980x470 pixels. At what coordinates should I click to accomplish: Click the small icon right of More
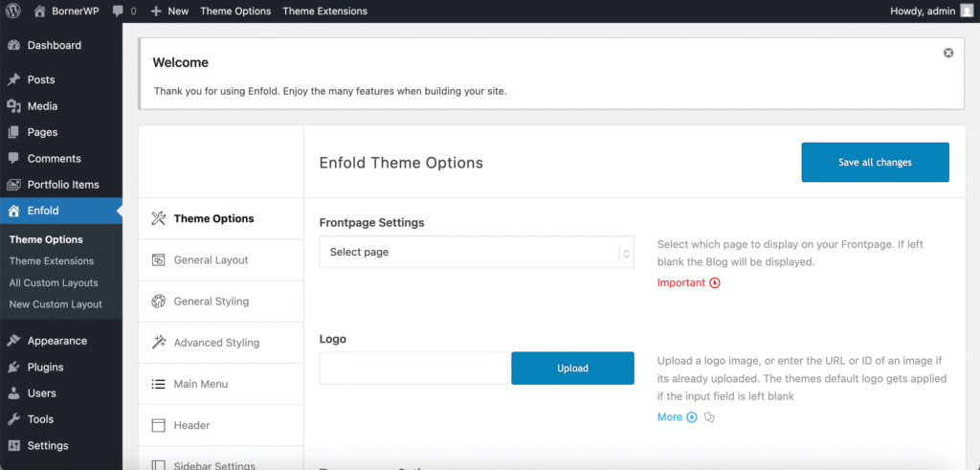pyautogui.click(x=709, y=417)
